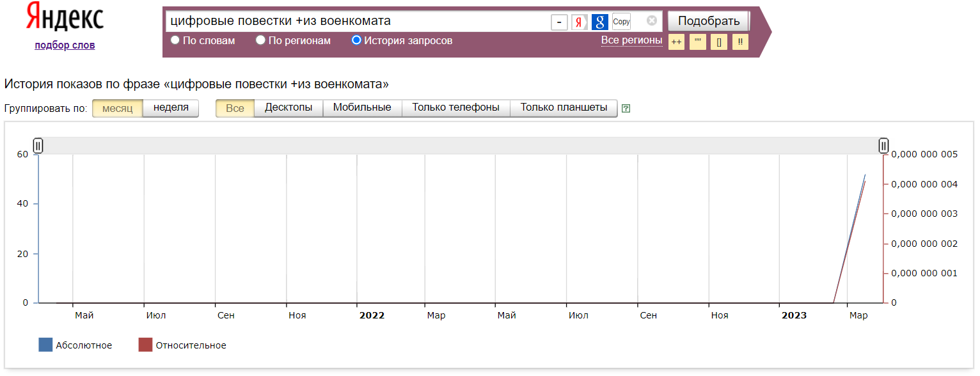Switch to the Все devices tab
The width and height of the screenshot is (980, 376).
pos(235,108)
